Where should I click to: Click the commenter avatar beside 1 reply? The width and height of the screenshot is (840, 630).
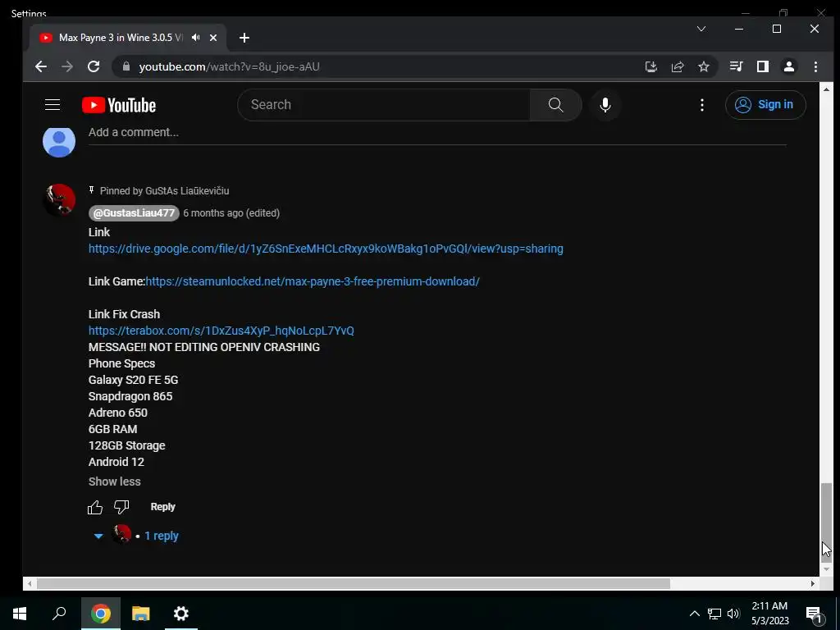(x=121, y=534)
